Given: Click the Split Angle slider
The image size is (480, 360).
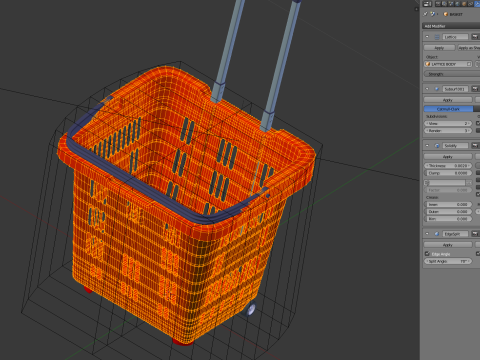Looking at the screenshot, I should (448, 261).
